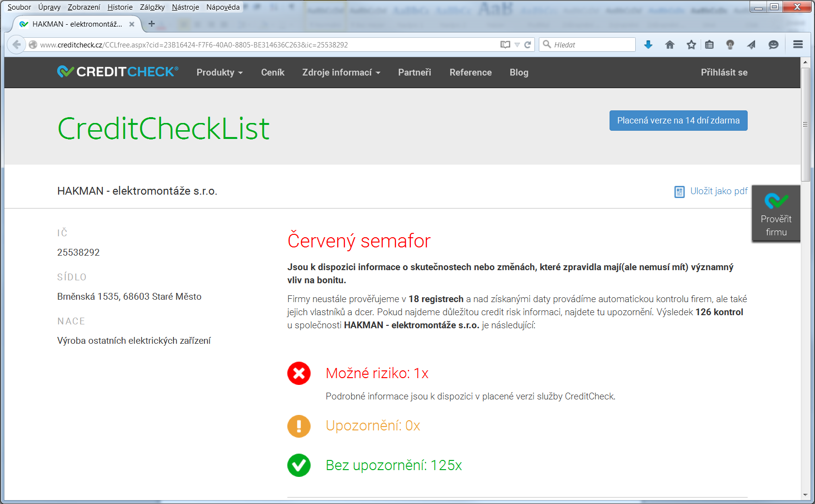
Task: Click the orange exclamation Upozornění icon
Action: (x=299, y=426)
